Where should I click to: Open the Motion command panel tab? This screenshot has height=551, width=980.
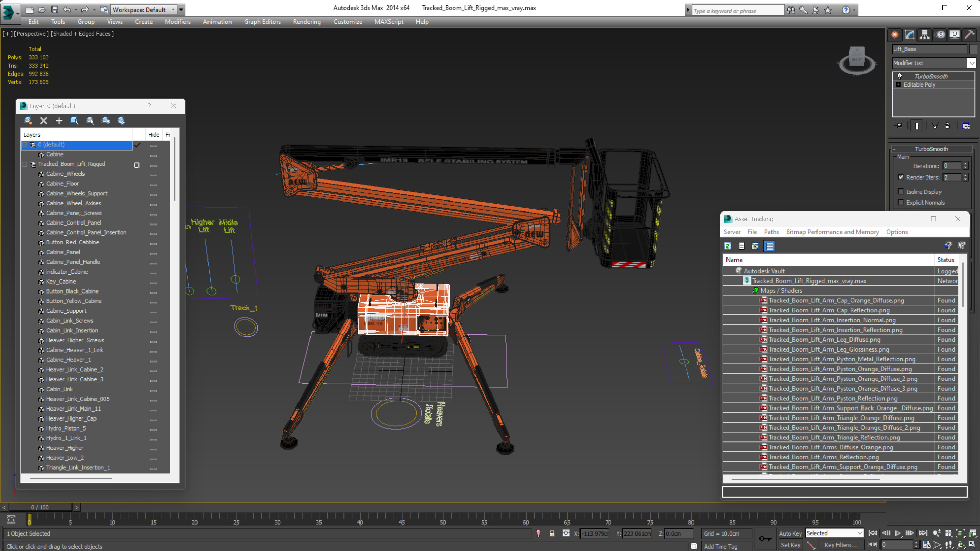(x=940, y=35)
